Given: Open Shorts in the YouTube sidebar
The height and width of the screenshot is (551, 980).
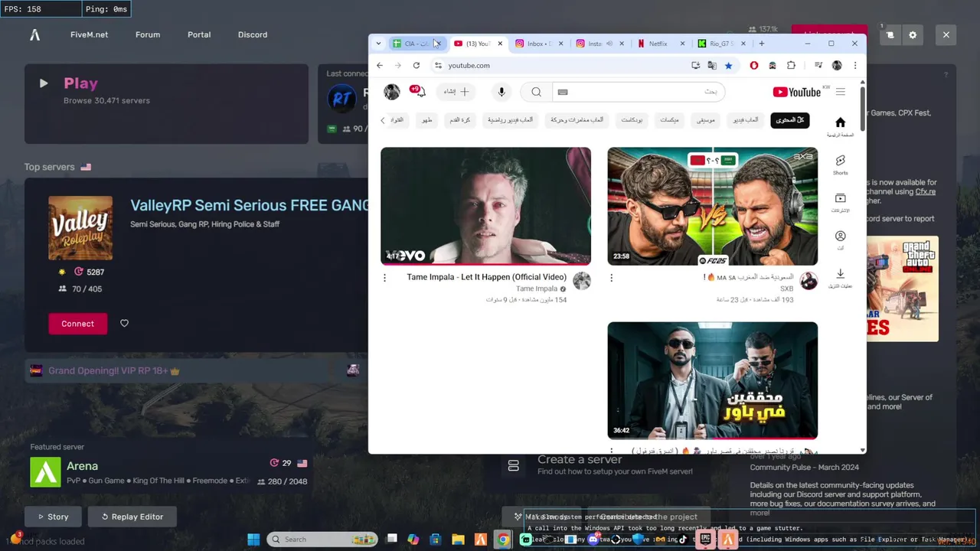Looking at the screenshot, I should (x=840, y=165).
